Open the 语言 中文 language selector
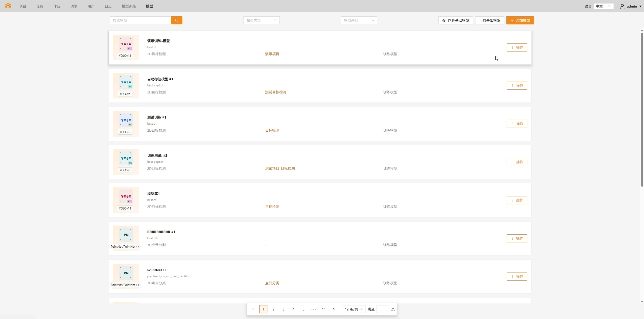This screenshot has width=644, height=319. (x=603, y=6)
